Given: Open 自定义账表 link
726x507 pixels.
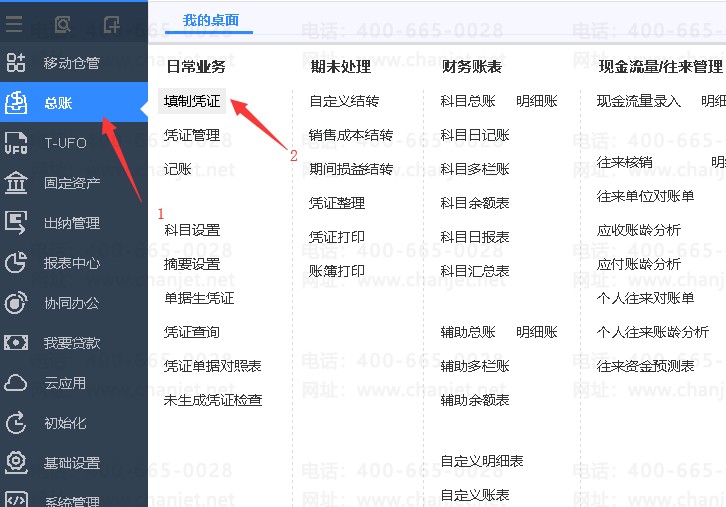Looking at the screenshot, I should [475, 495].
